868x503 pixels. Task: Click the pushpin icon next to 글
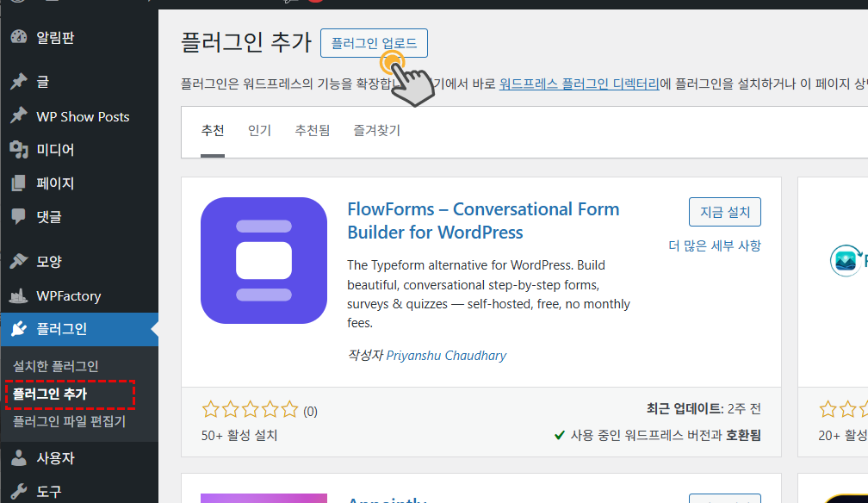pyautogui.click(x=19, y=82)
